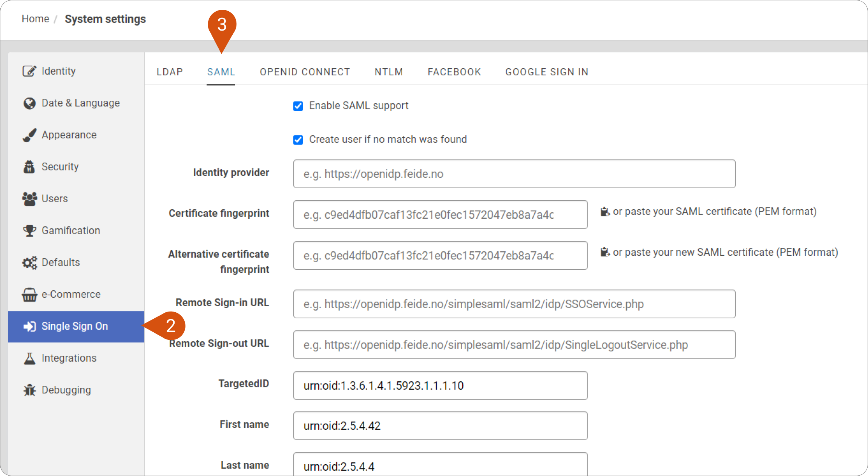
Task: Open Identity settings in sidebar
Action: [76, 71]
